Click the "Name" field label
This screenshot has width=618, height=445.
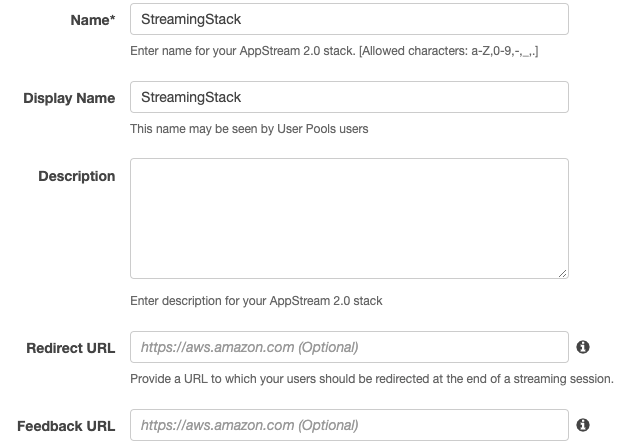pyautogui.click(x=87, y=20)
